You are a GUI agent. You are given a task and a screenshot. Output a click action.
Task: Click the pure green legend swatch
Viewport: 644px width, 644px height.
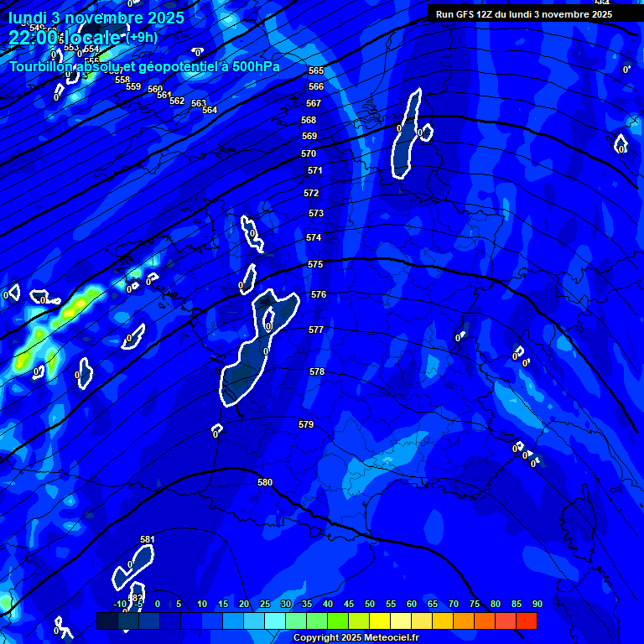338,621
